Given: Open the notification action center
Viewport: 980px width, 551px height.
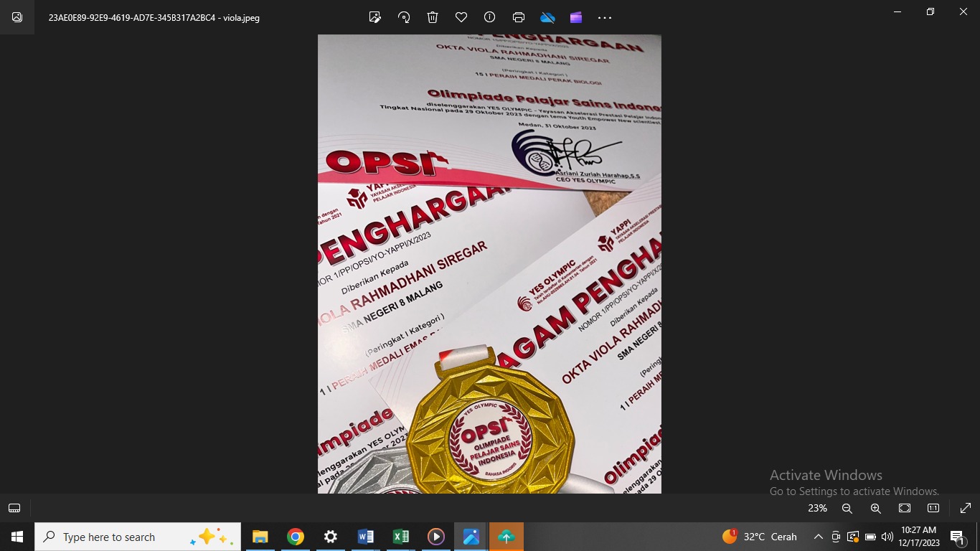Looking at the screenshot, I should point(958,537).
